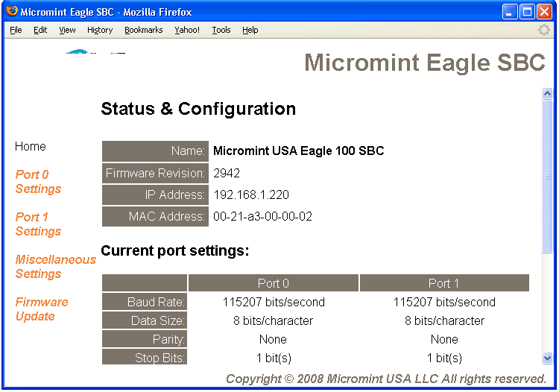
Task: Click the Status & Configuration heading
Action: (198, 109)
